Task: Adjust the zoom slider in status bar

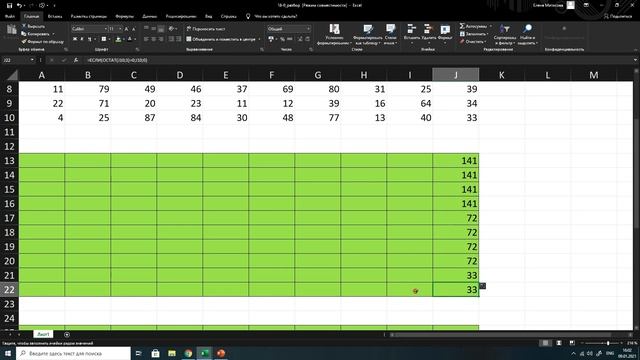Action: click(607, 343)
